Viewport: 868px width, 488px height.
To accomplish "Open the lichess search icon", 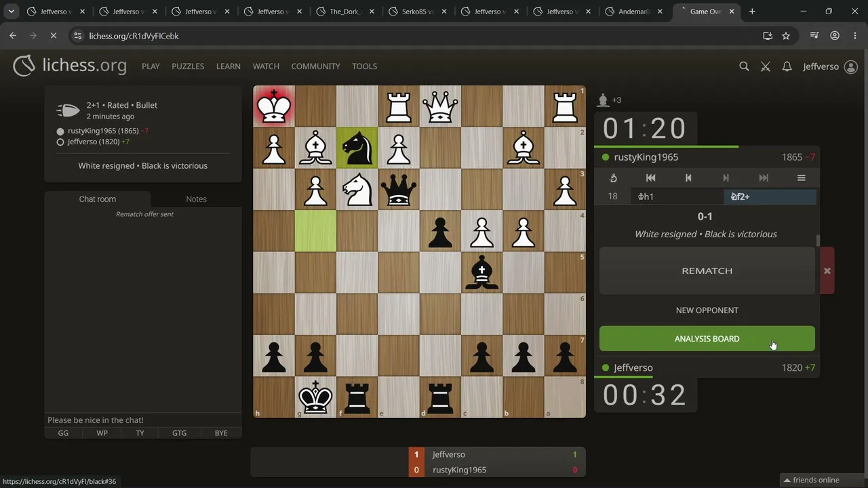I will [x=744, y=66].
